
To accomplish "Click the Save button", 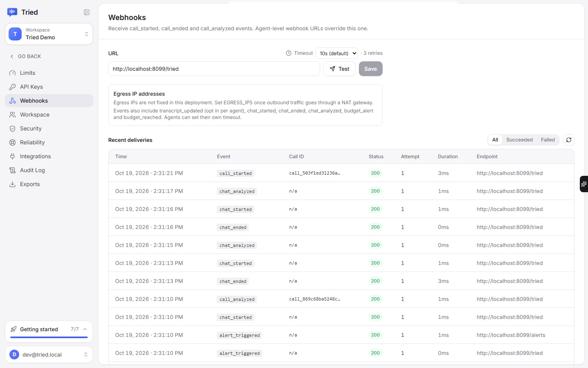I will (x=371, y=69).
